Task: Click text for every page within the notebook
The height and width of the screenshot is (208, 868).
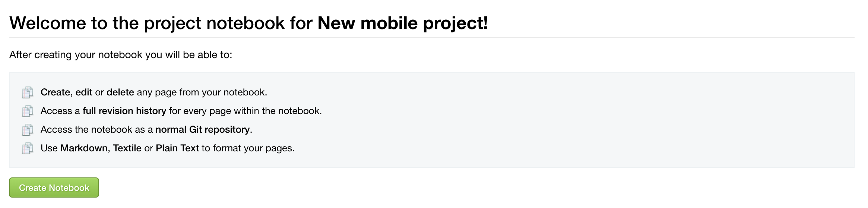Action: pyautogui.click(x=245, y=111)
